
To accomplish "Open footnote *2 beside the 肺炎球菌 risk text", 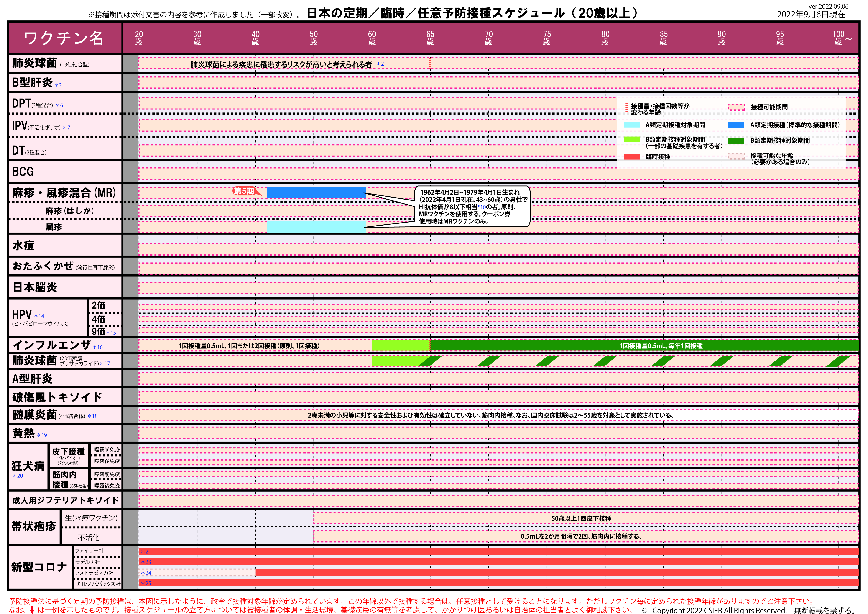I will (x=380, y=64).
